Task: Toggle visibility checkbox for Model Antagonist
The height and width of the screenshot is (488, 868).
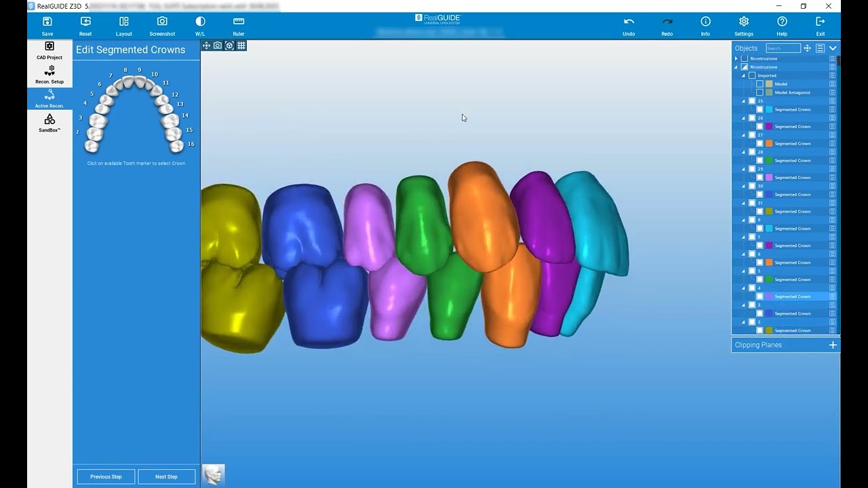Action: tap(759, 92)
